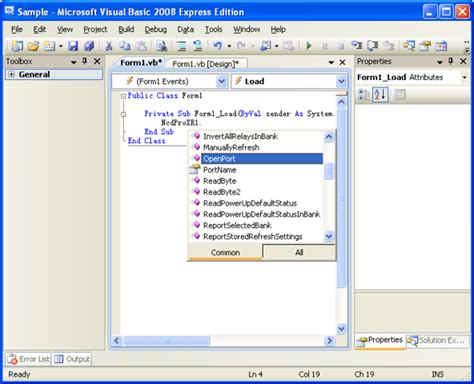Click the Alphabetical sort button in Properties
Viewport: 474px width, 384px height.
(x=380, y=95)
